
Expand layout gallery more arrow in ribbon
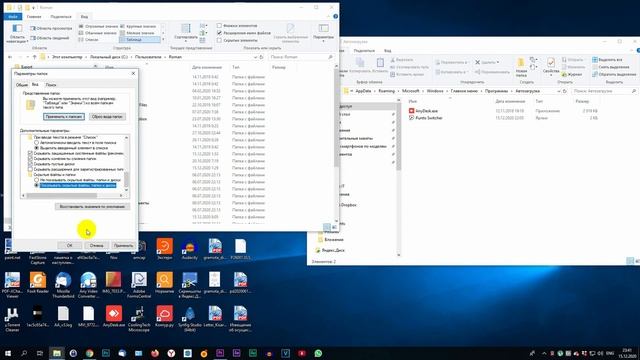click(x=163, y=40)
